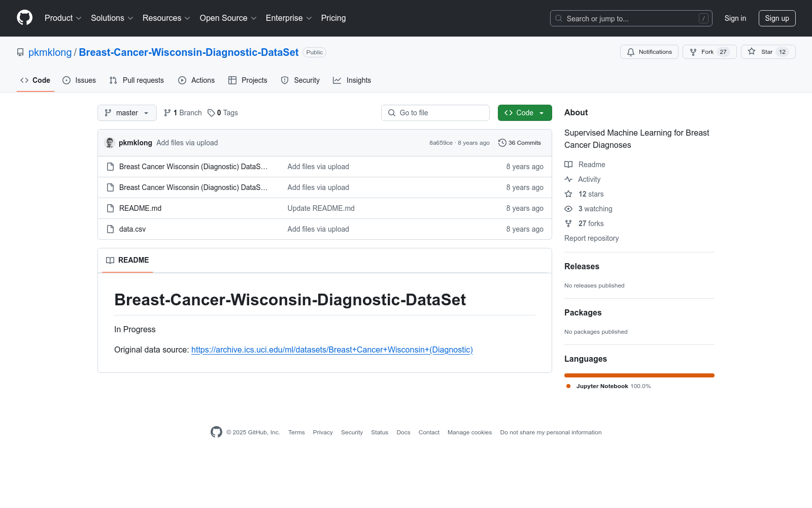Expand the Enterprise menu
Image resolution: width=812 pixels, height=508 pixels.
(289, 18)
